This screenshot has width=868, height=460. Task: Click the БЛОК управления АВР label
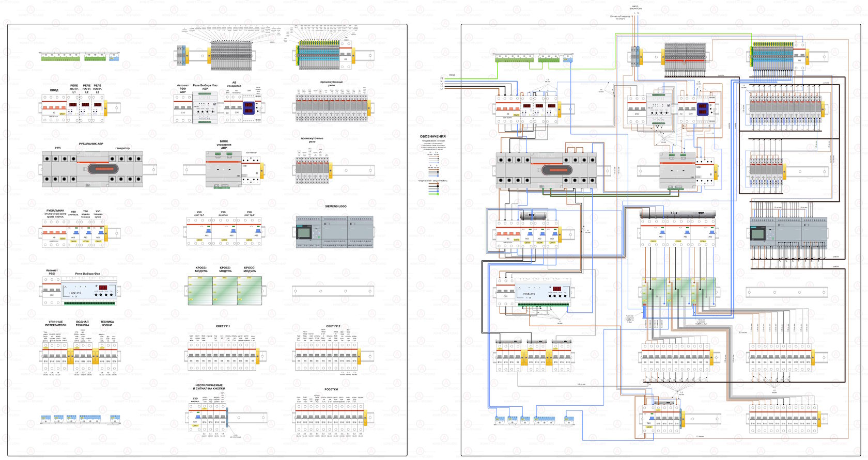coord(224,145)
